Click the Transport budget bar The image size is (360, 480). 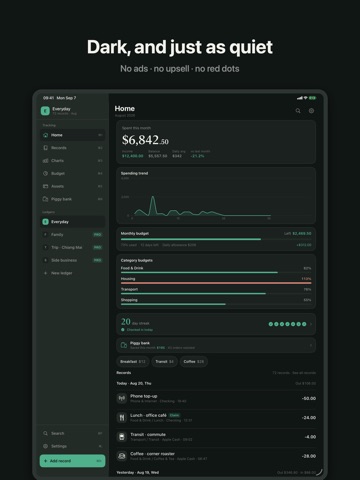pos(216,294)
